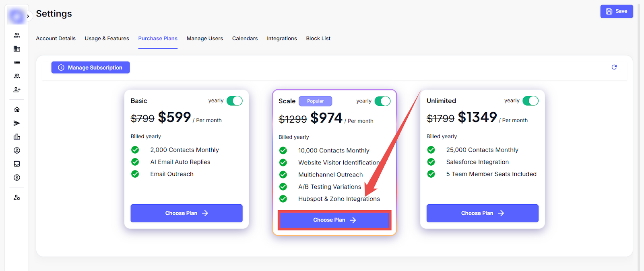Choose the Scale plan

tap(334, 220)
